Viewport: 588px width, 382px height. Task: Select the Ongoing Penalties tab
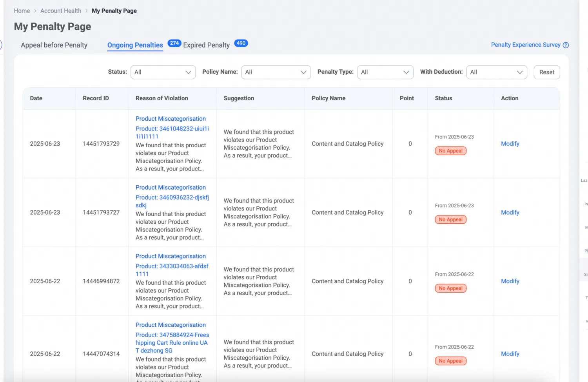135,45
